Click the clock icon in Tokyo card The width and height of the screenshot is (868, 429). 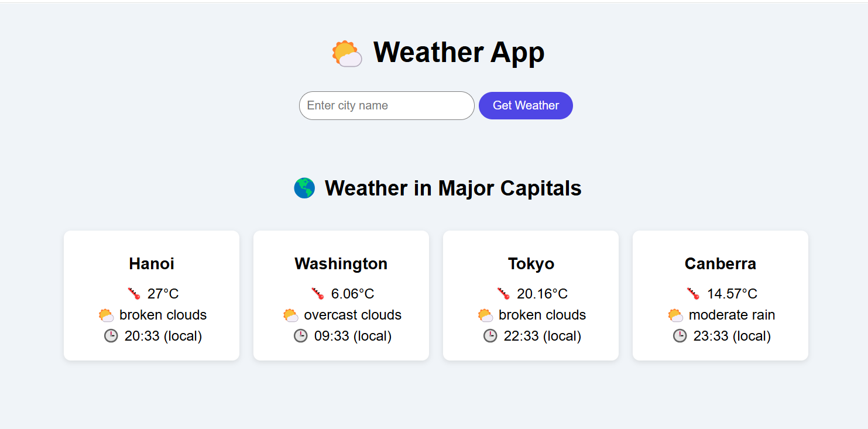click(x=490, y=336)
